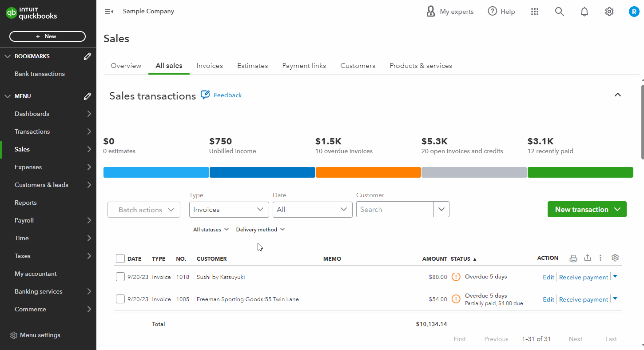
Task: Collapse the BOOKMARKS section
Action: (8, 56)
